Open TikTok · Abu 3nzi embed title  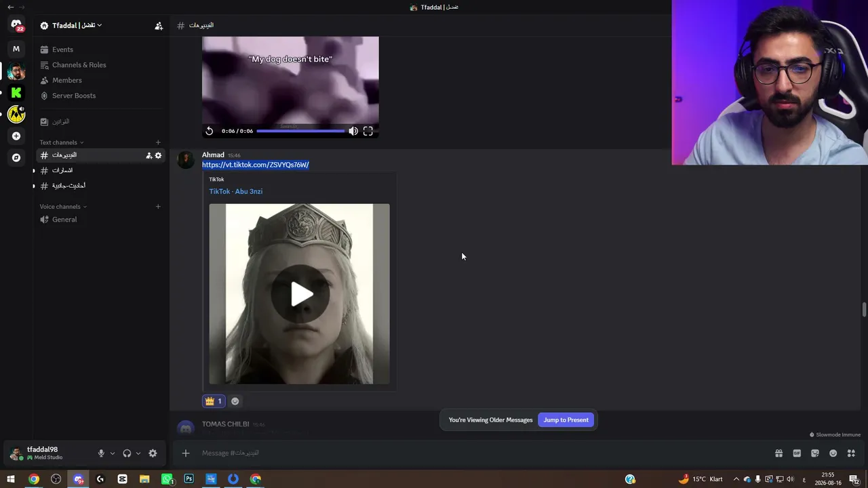tap(236, 191)
